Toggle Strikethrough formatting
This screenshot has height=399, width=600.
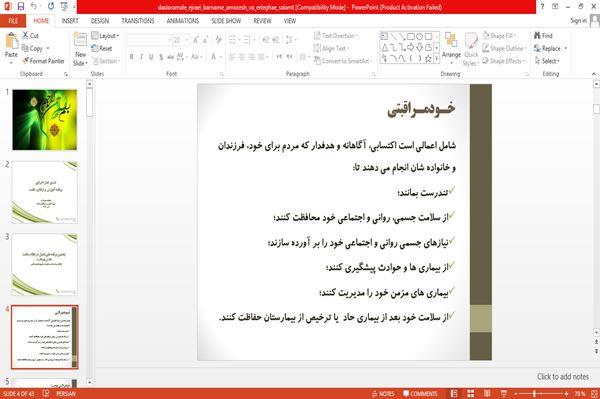tap(170, 57)
